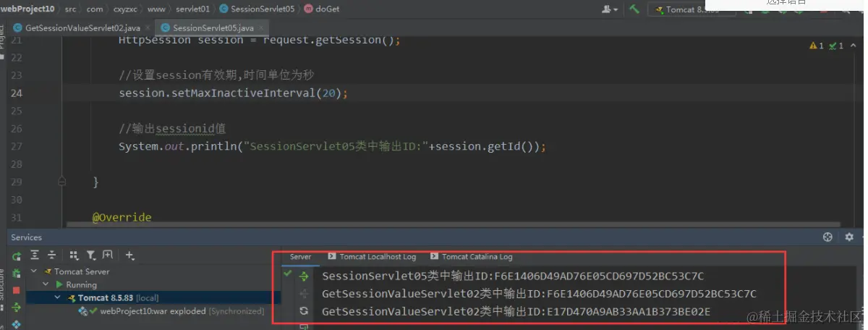
Task: Click the chevron next to inspection counts
Action: click(852, 46)
